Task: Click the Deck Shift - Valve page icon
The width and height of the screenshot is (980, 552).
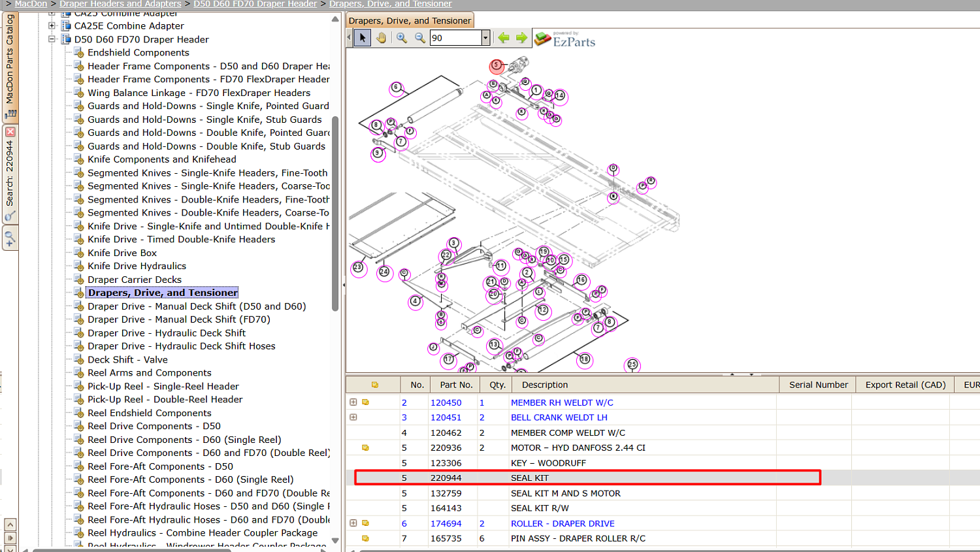Action: pos(79,360)
